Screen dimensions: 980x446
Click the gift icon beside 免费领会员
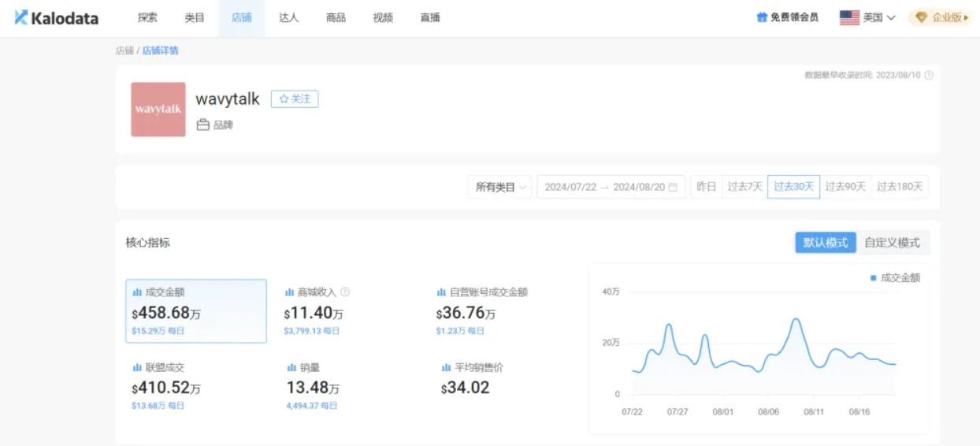[x=762, y=17]
